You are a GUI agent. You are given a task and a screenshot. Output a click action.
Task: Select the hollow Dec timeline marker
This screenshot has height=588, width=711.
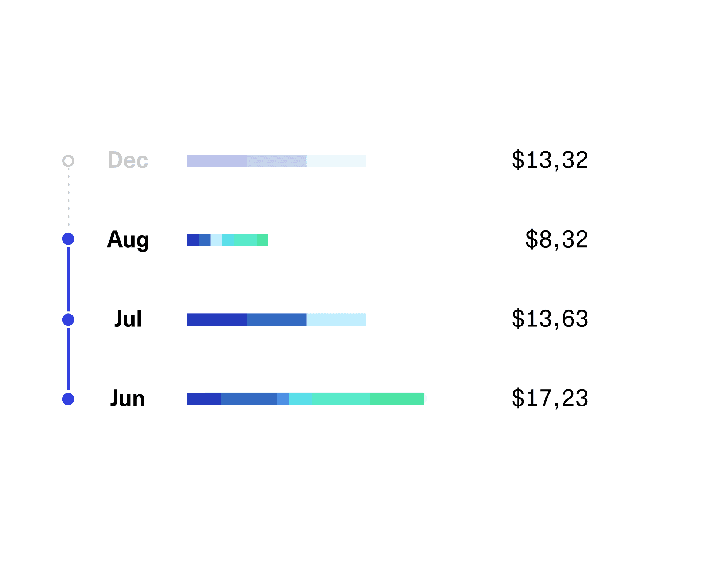click(x=68, y=161)
